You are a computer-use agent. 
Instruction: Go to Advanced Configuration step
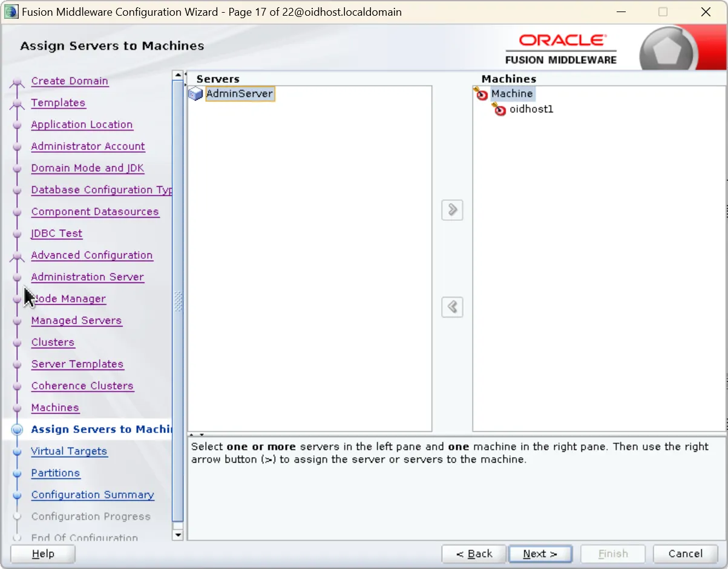click(92, 255)
